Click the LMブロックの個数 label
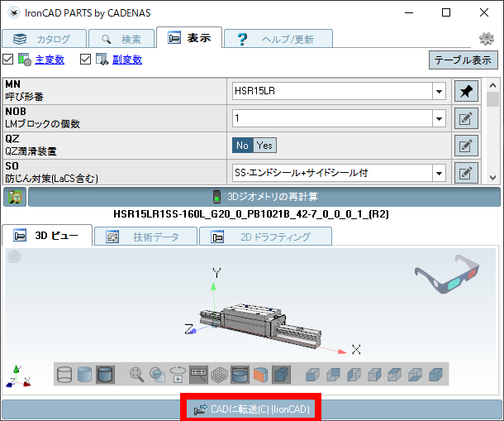The image size is (504, 421). 42,124
